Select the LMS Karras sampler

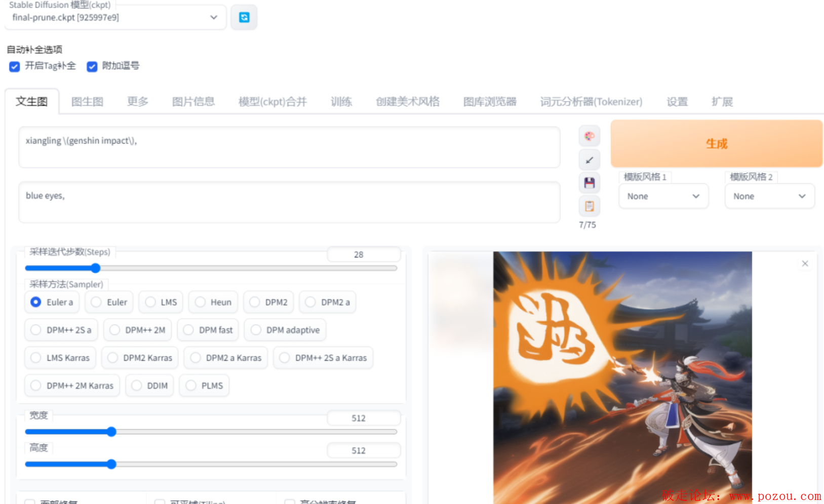click(x=60, y=358)
